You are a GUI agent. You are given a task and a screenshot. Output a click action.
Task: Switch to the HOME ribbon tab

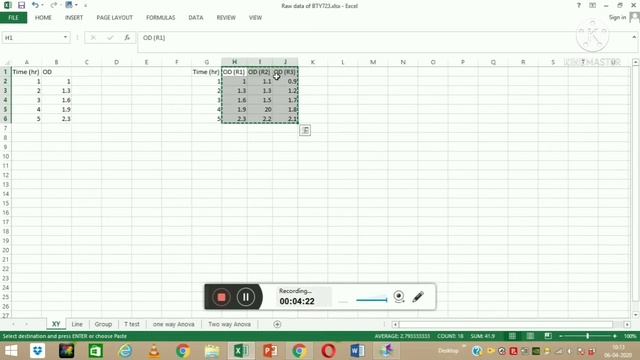coord(43,18)
